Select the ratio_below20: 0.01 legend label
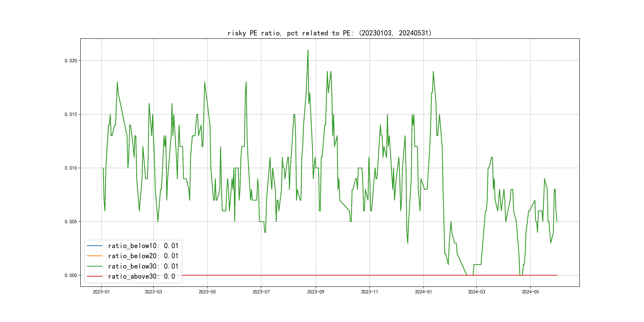 pos(143,256)
